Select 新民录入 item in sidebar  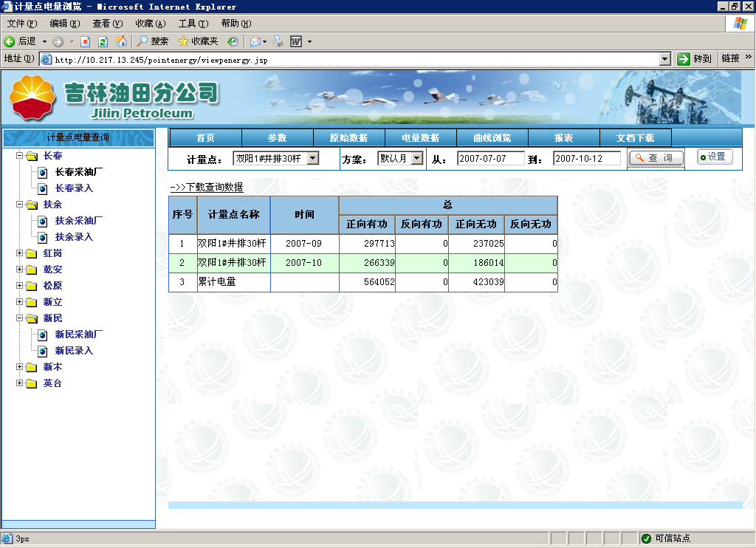point(74,351)
